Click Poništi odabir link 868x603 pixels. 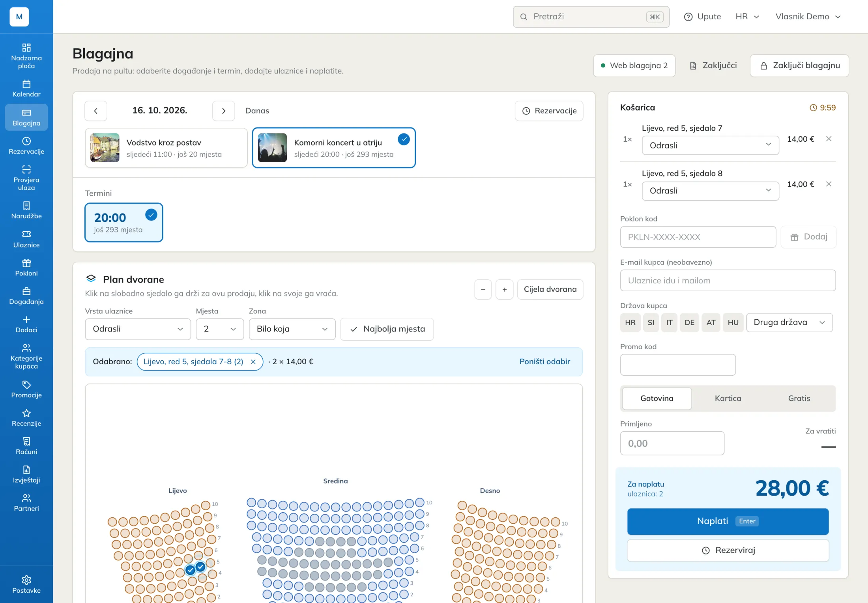(544, 362)
